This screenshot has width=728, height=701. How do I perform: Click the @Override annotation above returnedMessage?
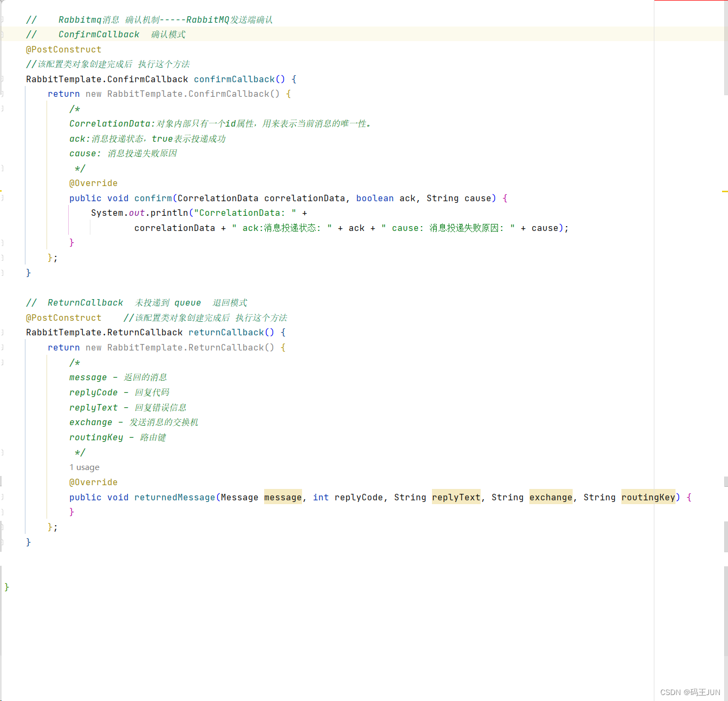click(x=93, y=482)
